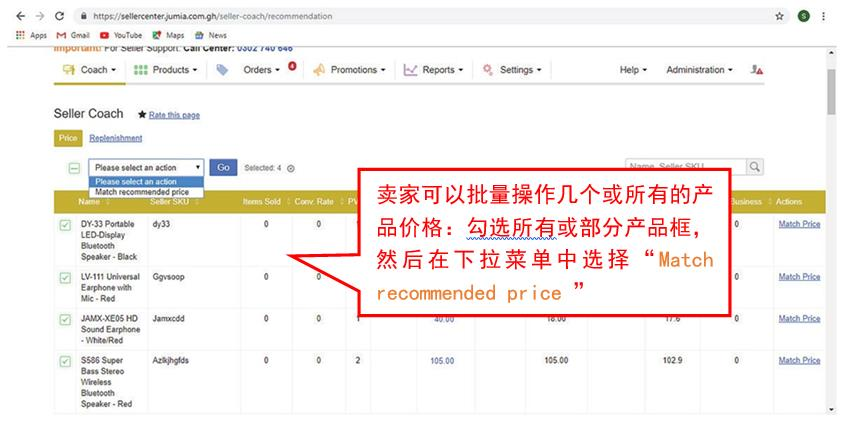Open YouTube bookmark
851x429 pixels.
coord(121,35)
